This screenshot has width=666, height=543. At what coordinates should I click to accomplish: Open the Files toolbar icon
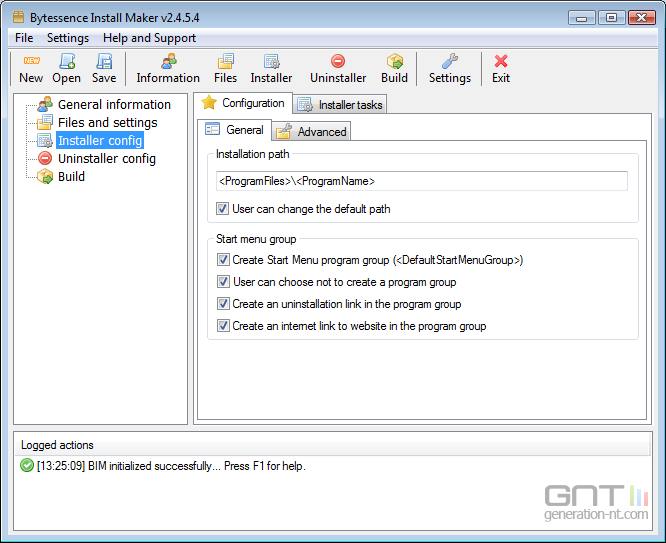(226, 61)
